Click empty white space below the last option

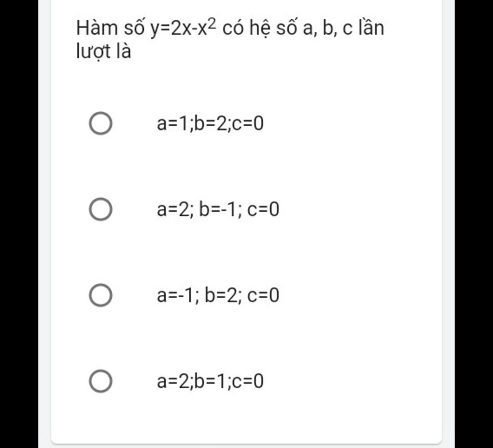pyautogui.click(x=246, y=419)
